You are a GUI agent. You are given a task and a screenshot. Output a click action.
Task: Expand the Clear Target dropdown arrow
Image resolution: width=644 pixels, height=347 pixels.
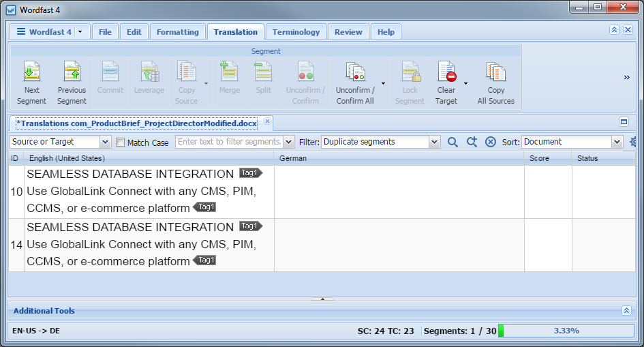pos(465,83)
